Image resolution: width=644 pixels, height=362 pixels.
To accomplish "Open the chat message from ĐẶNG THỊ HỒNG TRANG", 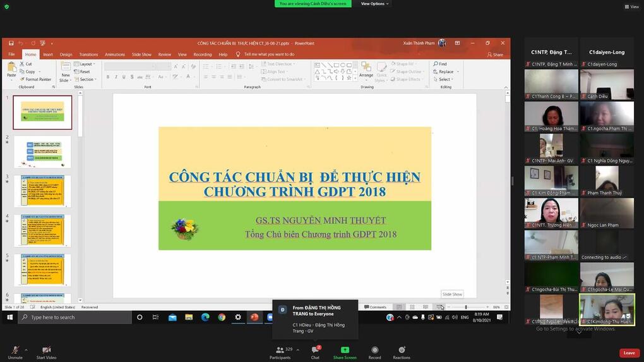I will pos(315,319).
